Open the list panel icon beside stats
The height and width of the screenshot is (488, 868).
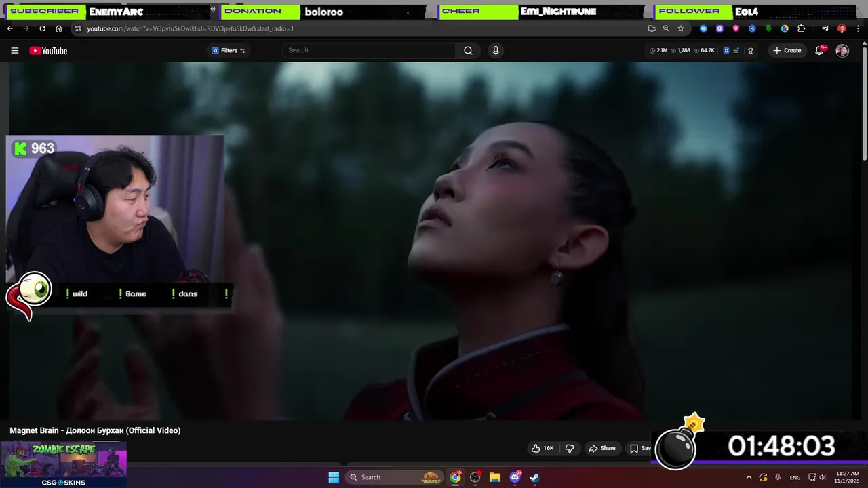pos(736,51)
